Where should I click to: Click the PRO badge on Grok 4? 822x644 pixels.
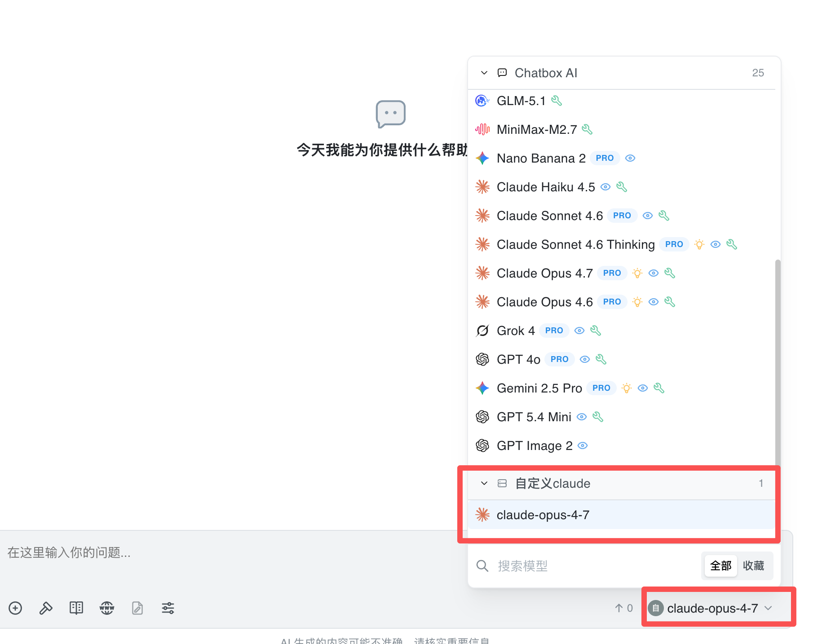pos(554,331)
